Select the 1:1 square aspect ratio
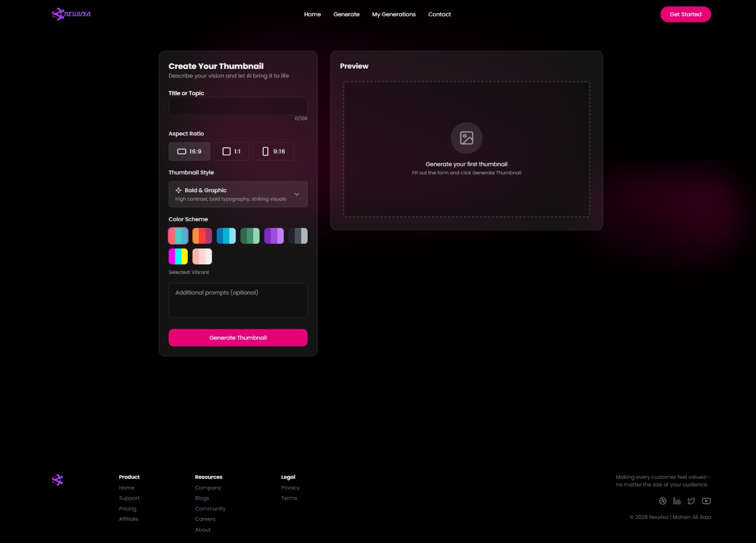 click(x=231, y=152)
